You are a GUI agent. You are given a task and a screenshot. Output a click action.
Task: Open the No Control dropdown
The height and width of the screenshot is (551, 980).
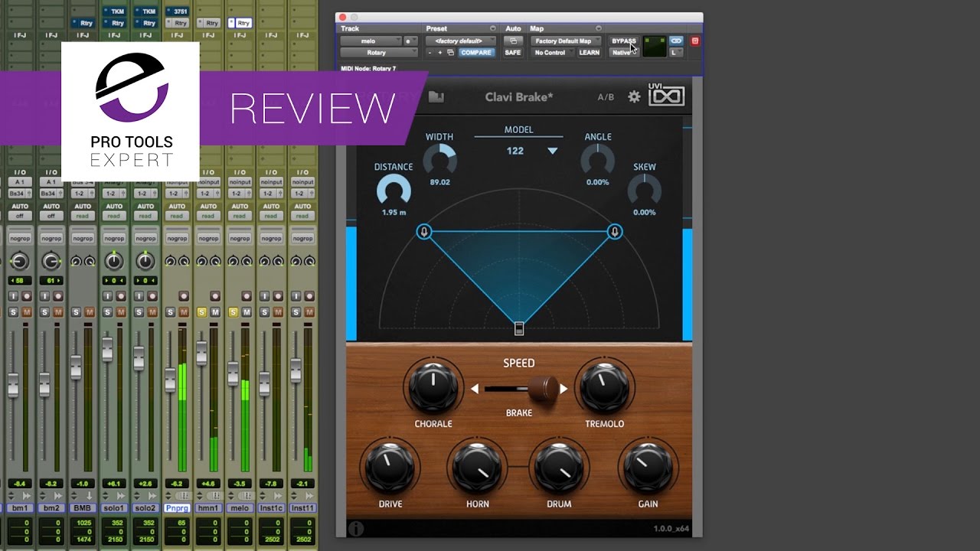pyautogui.click(x=552, y=53)
